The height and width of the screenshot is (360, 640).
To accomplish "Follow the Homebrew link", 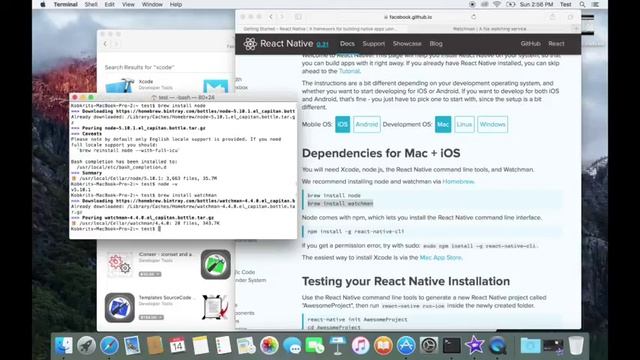I will 458,182.
